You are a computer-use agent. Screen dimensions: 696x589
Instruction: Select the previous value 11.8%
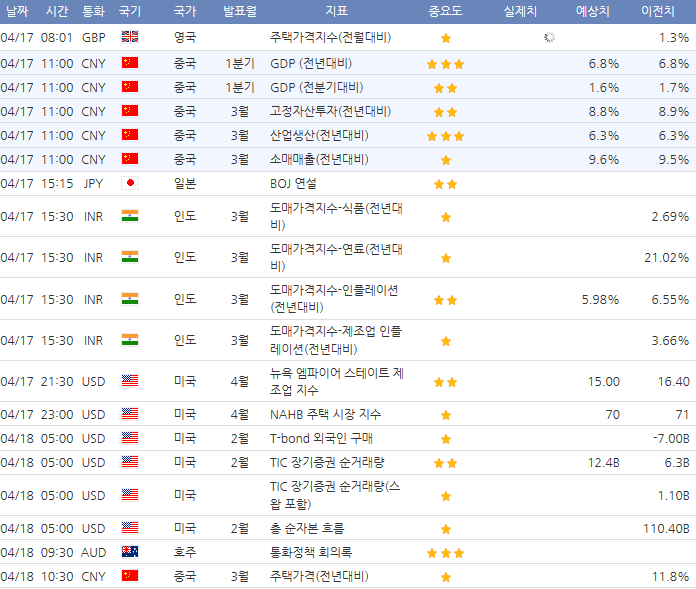pos(671,577)
